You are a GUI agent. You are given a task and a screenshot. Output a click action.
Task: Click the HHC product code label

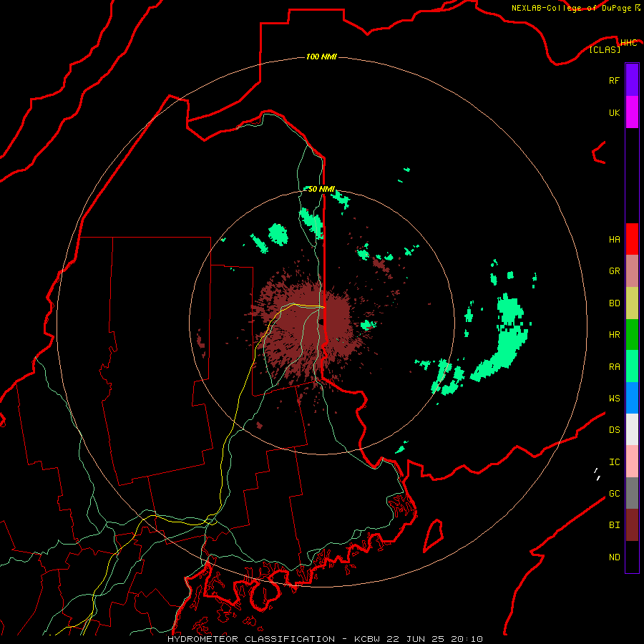coord(628,43)
